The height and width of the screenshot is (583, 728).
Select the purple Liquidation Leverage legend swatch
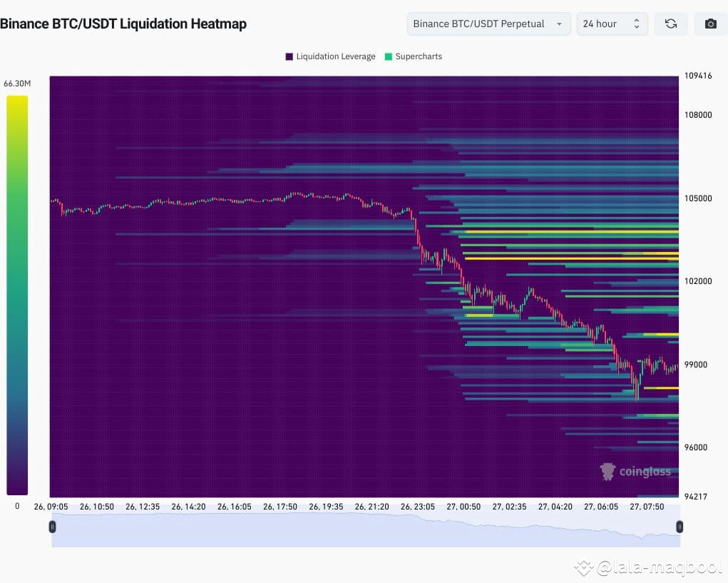[x=289, y=56]
